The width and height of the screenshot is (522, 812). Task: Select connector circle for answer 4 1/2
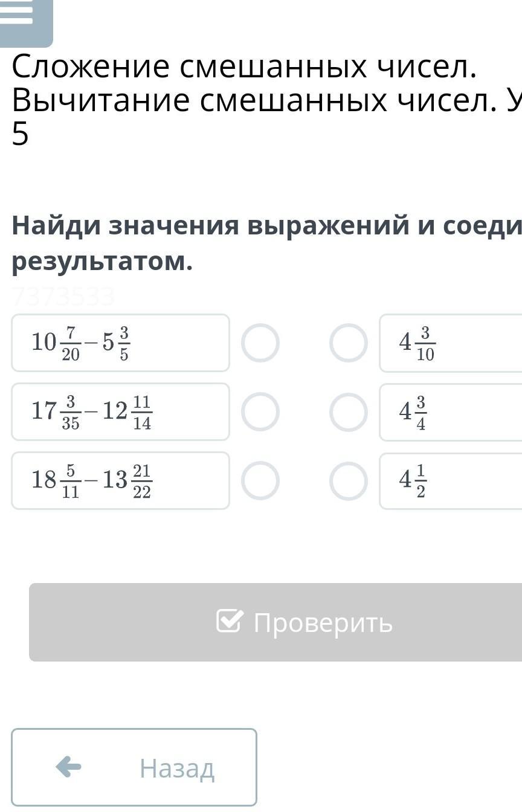349,480
